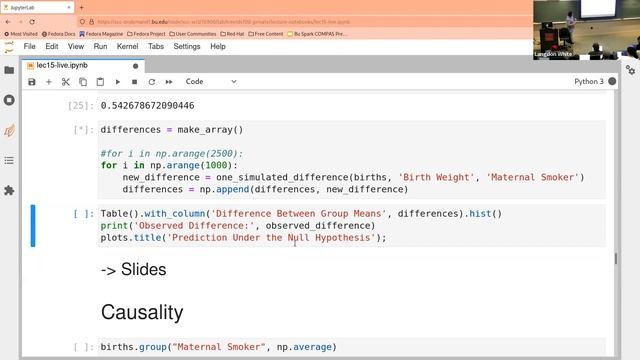Open the Bu Spark COMPAS bookmarks folder

coord(318,34)
